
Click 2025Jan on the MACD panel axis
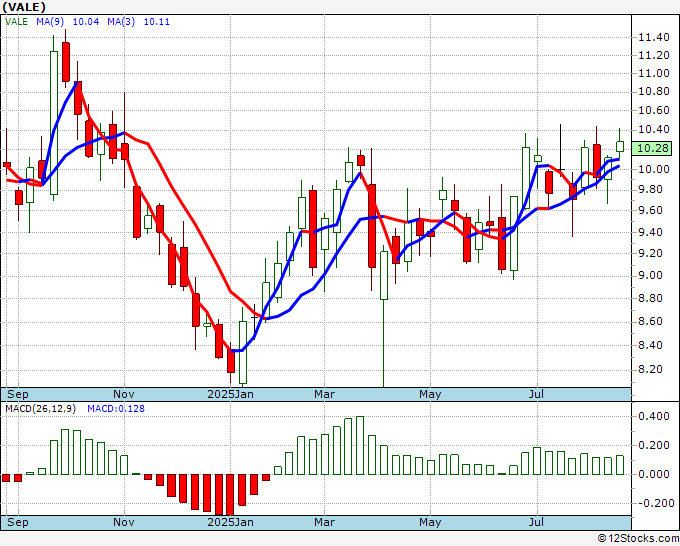click(x=230, y=522)
